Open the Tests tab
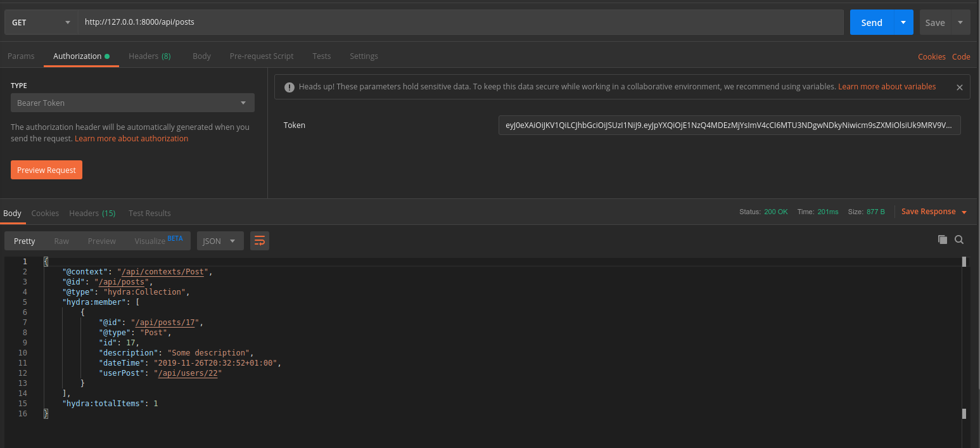The width and height of the screenshot is (980, 448). tap(321, 56)
